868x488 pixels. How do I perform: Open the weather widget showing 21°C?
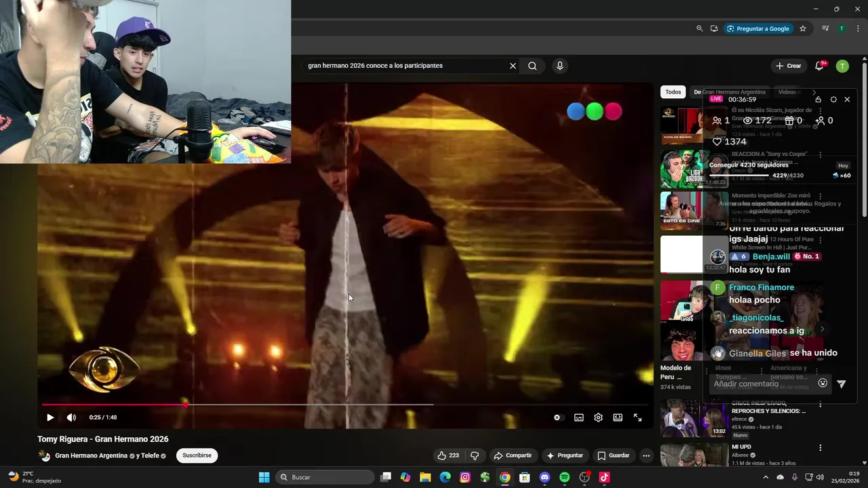34,477
